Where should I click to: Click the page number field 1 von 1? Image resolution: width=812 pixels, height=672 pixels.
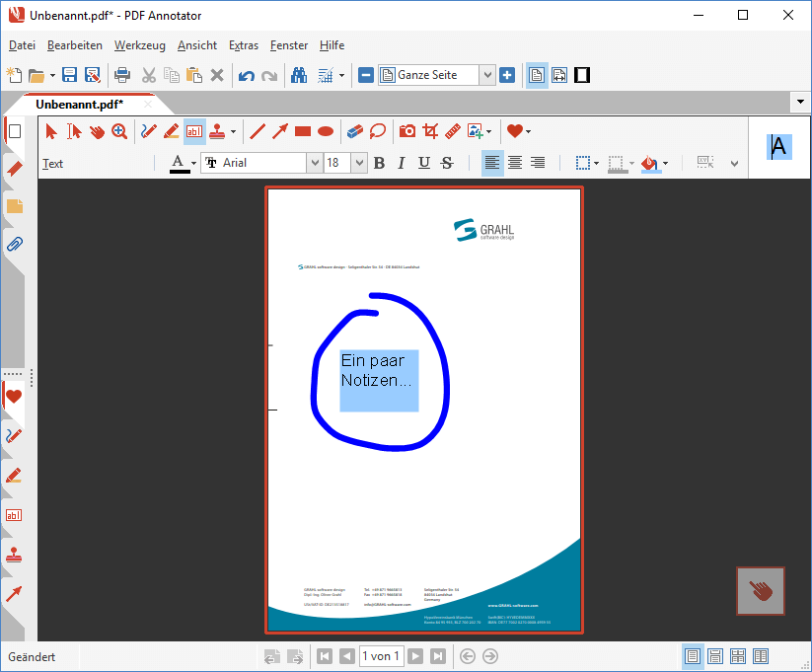(381, 656)
